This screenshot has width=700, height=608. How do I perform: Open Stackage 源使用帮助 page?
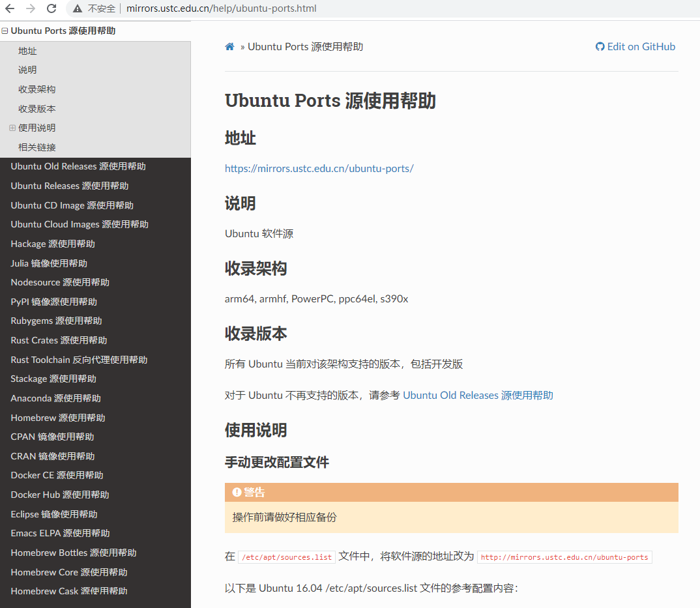click(x=53, y=379)
